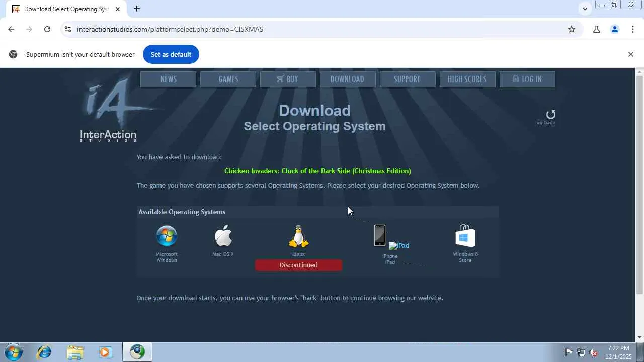The width and height of the screenshot is (644, 362).
Task: Close the Download Select Operating System tab
Action: [118, 9]
